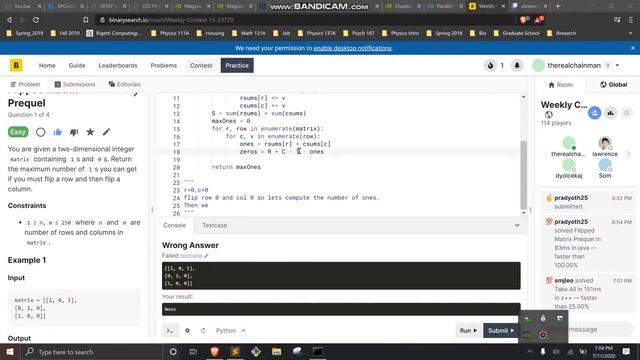Image resolution: width=640 pixels, height=360 pixels.
Task: Click the Practice button
Action: (x=237, y=65)
